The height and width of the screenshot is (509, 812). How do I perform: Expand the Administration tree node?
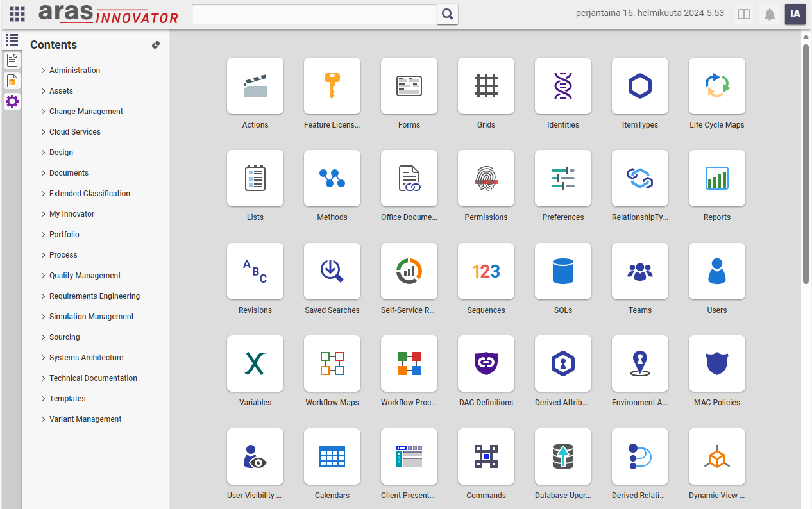click(44, 71)
